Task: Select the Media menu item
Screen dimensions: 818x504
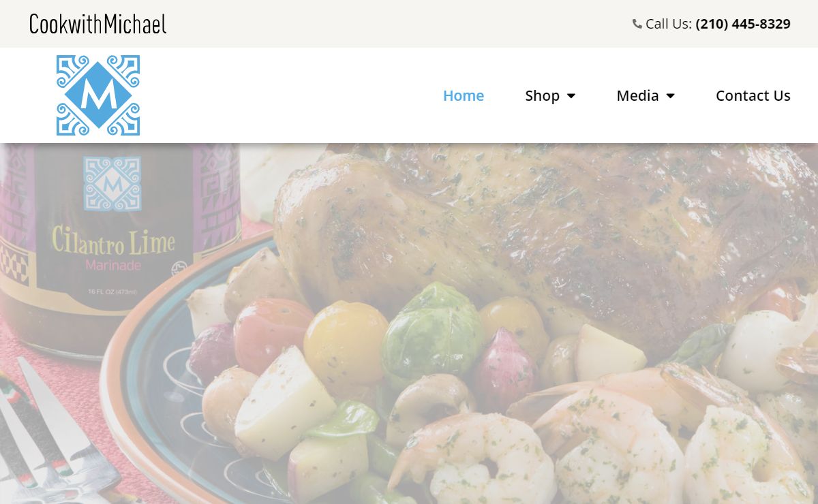Action: [x=637, y=95]
